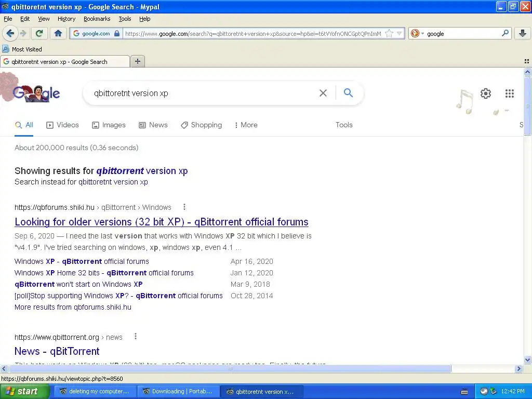This screenshot has width=532, height=399.
Task: Click the qbittoretnt version x taskbar button
Action: [x=261, y=392]
